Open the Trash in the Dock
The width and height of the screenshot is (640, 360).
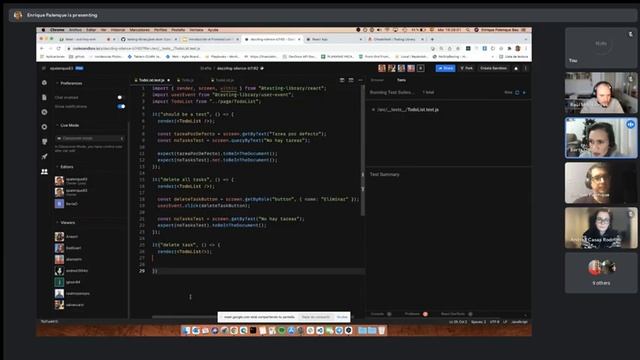pos(382,331)
